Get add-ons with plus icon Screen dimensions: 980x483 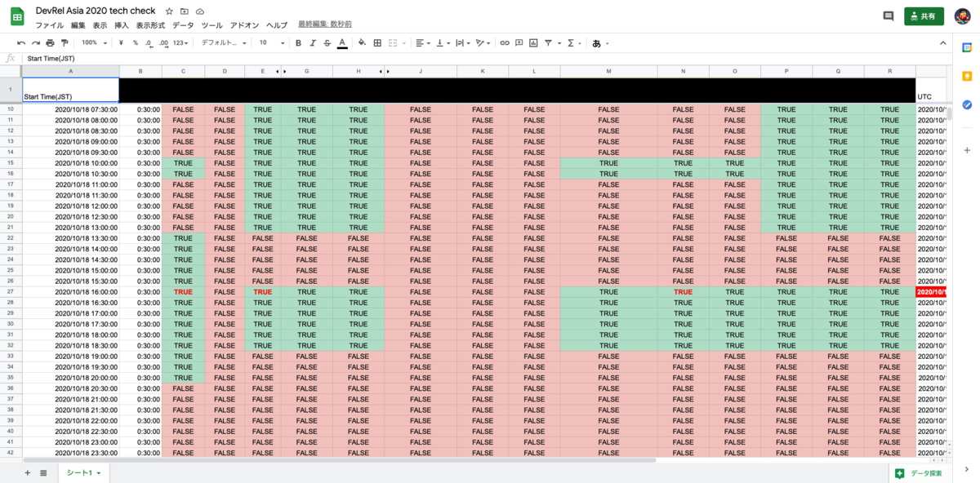[x=967, y=150]
